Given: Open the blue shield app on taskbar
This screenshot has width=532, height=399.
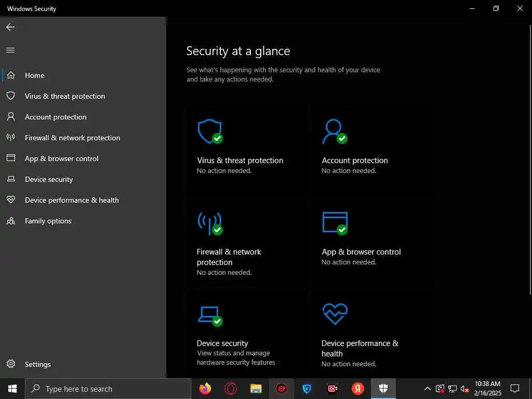Looking at the screenshot, I should [307, 389].
